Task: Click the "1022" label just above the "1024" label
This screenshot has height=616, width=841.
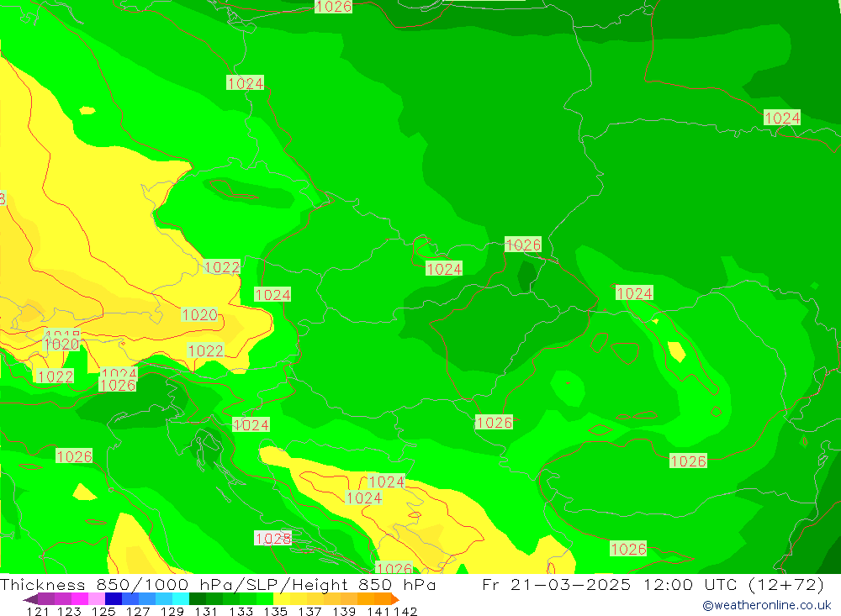Action: (x=222, y=267)
